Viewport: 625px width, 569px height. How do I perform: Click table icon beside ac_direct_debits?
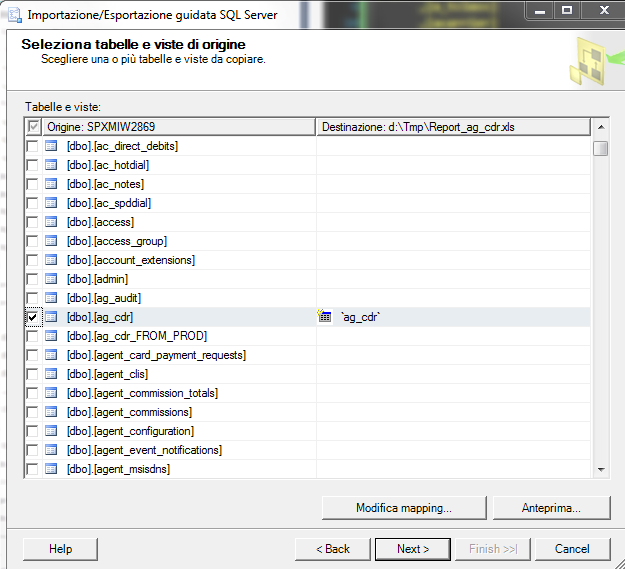51,146
